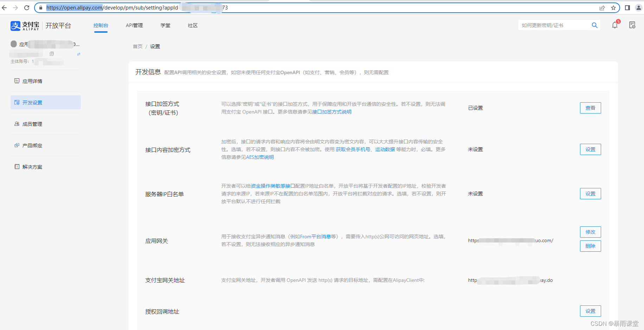
Task: Click 查看 for 接口加签方式
Action: (591, 108)
